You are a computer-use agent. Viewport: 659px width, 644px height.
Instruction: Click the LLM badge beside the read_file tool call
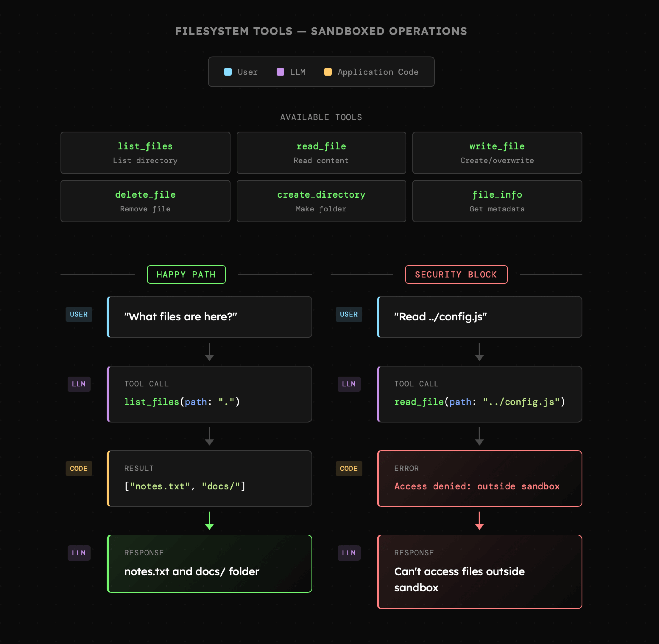[349, 384]
